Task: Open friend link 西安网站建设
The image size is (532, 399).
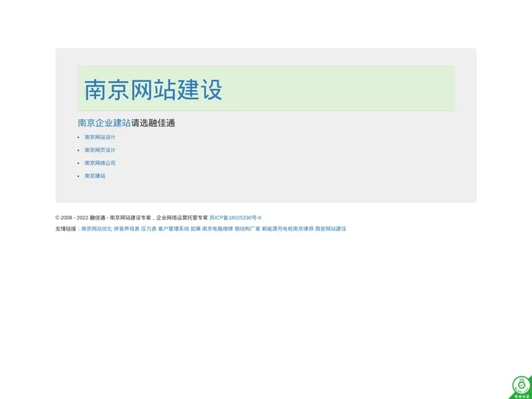Action: (330, 228)
